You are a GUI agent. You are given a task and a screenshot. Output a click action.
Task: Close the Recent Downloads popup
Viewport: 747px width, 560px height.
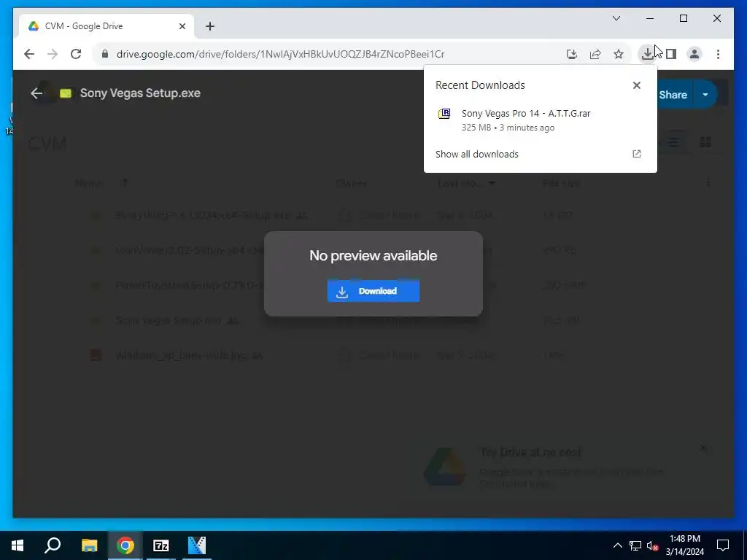tap(636, 85)
